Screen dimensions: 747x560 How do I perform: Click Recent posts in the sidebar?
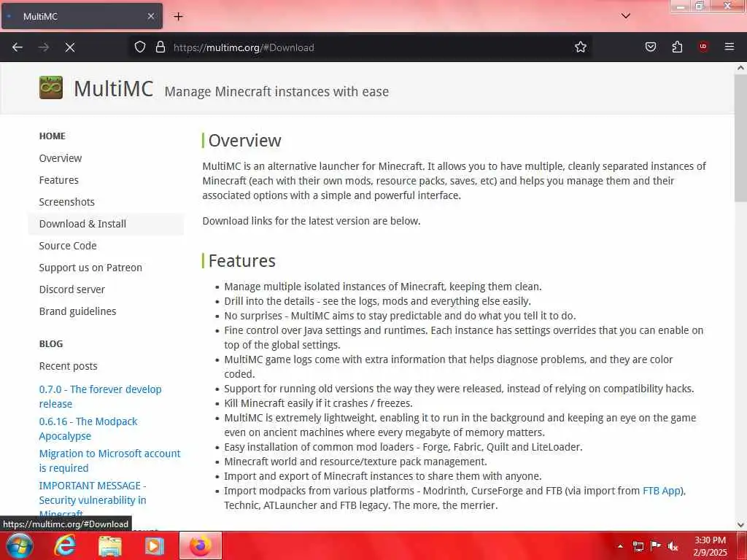click(68, 366)
